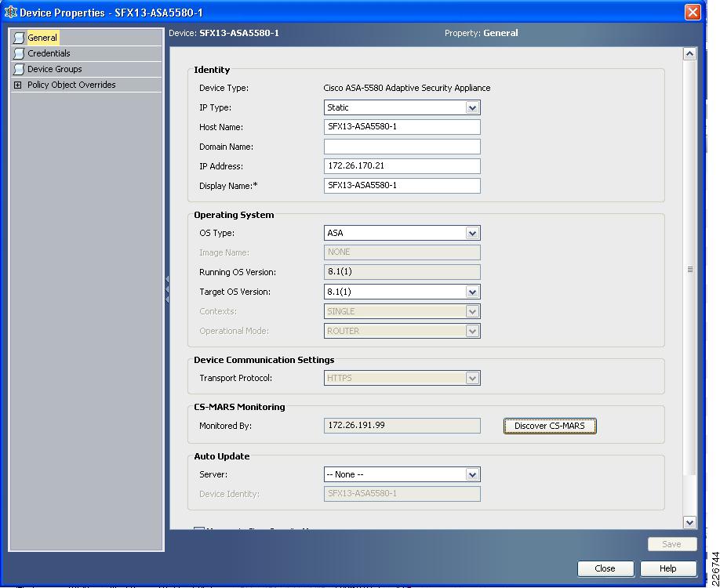Viewport: 720px width, 588px height.
Task: Open the Contexts dropdown
Action: [x=472, y=312]
